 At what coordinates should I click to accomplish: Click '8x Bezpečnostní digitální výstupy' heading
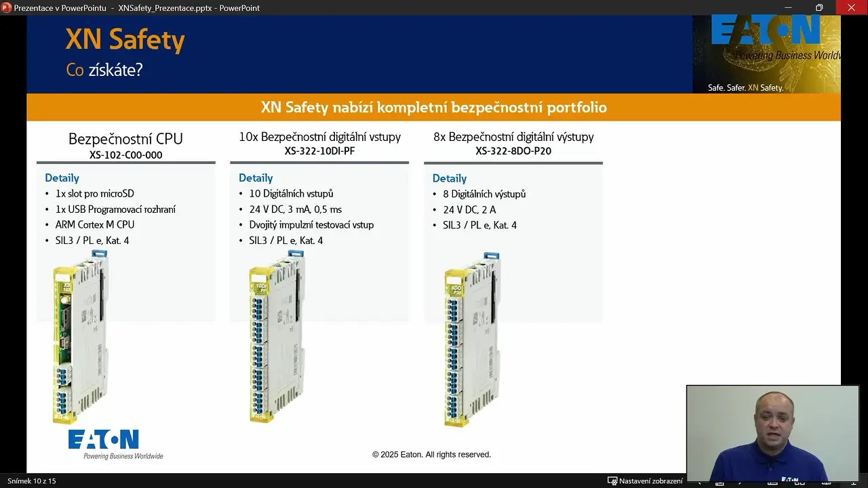tap(513, 137)
